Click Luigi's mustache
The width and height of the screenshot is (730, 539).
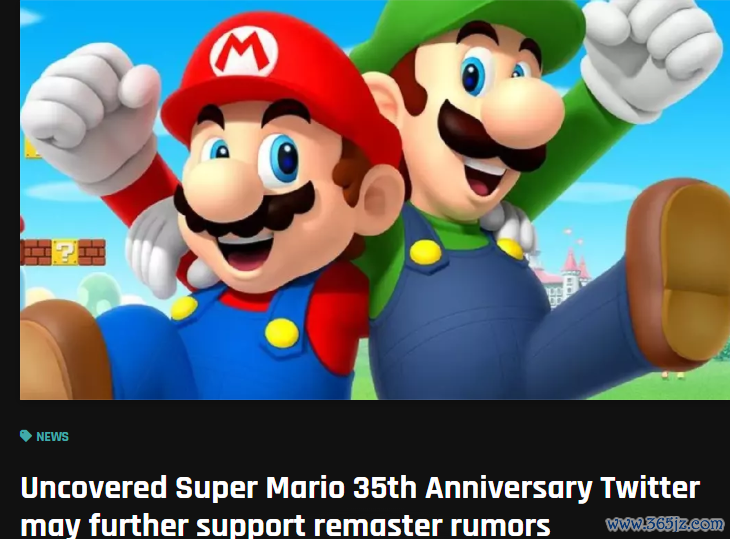[487, 137]
